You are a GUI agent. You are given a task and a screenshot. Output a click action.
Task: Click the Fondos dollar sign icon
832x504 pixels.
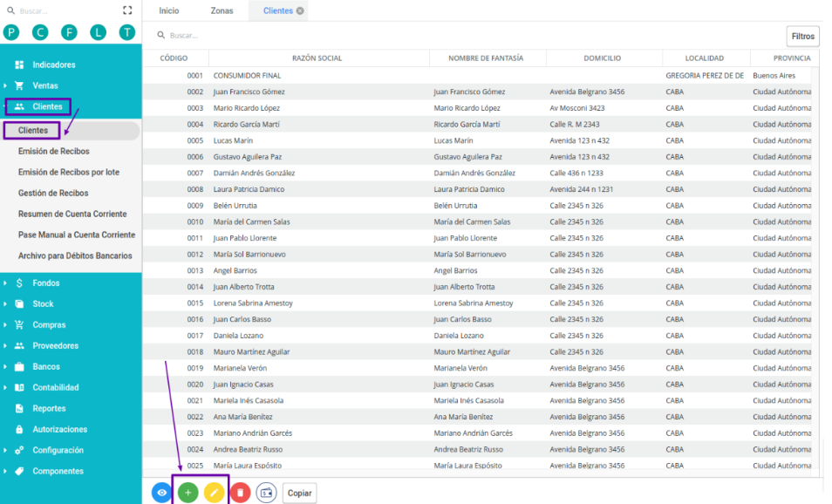[x=20, y=283]
